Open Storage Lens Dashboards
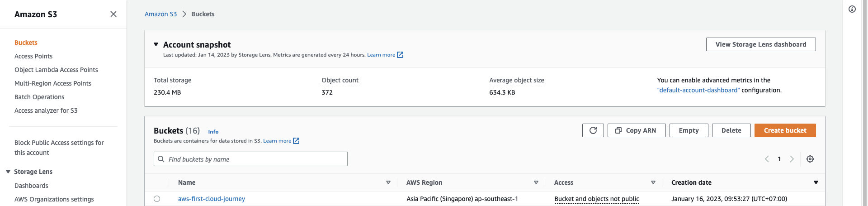 tap(31, 186)
